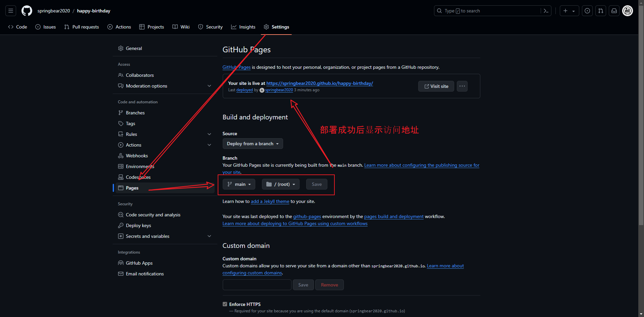This screenshot has width=644, height=317.
Task: Open custom workflows deployment learn-more link
Action: (x=295, y=224)
